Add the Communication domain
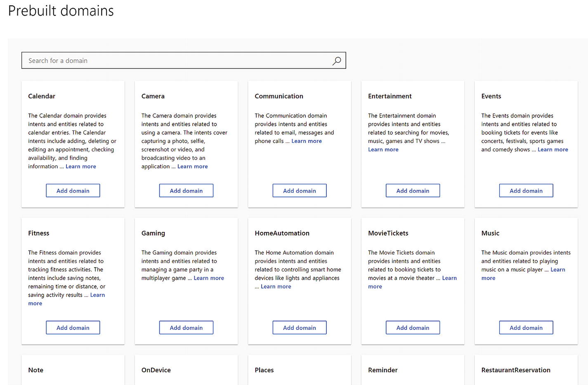The height and width of the screenshot is (385, 588). pyautogui.click(x=300, y=191)
